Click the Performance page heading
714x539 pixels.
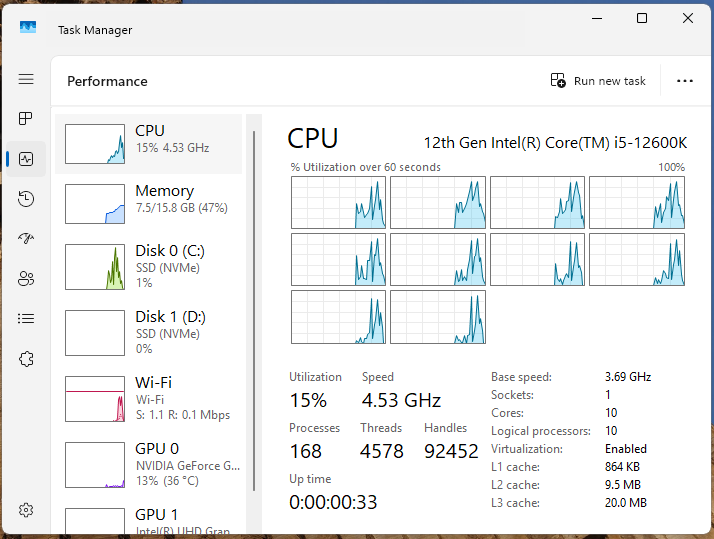click(107, 81)
